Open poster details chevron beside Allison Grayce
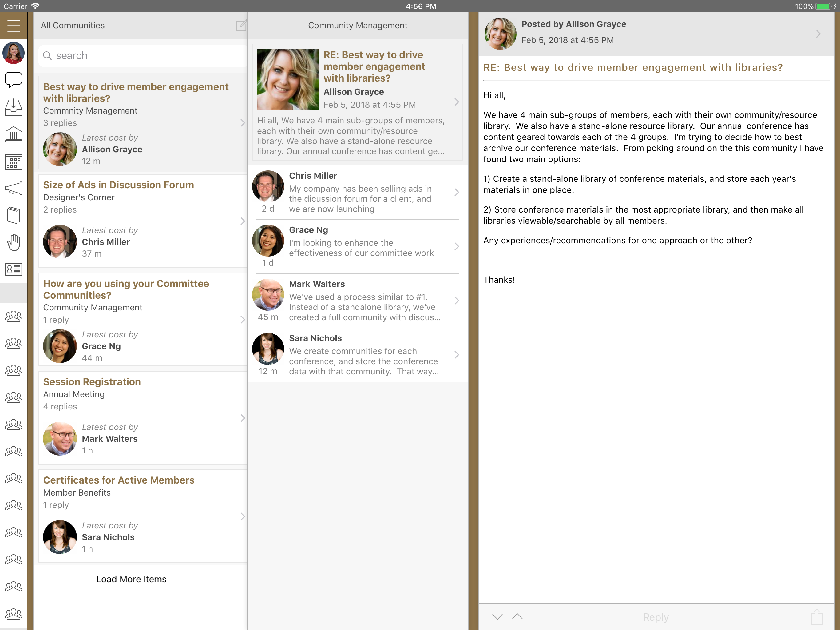The image size is (840, 630). (x=818, y=34)
